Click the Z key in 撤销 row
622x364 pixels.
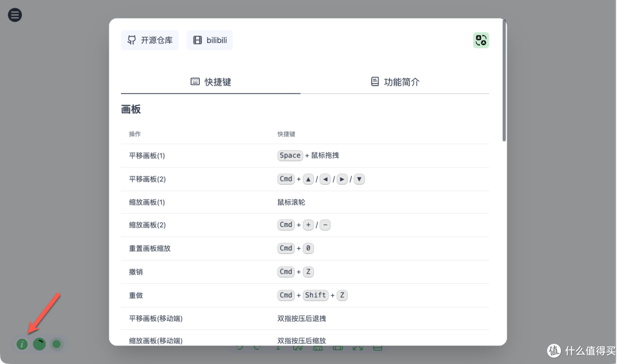[x=308, y=272]
